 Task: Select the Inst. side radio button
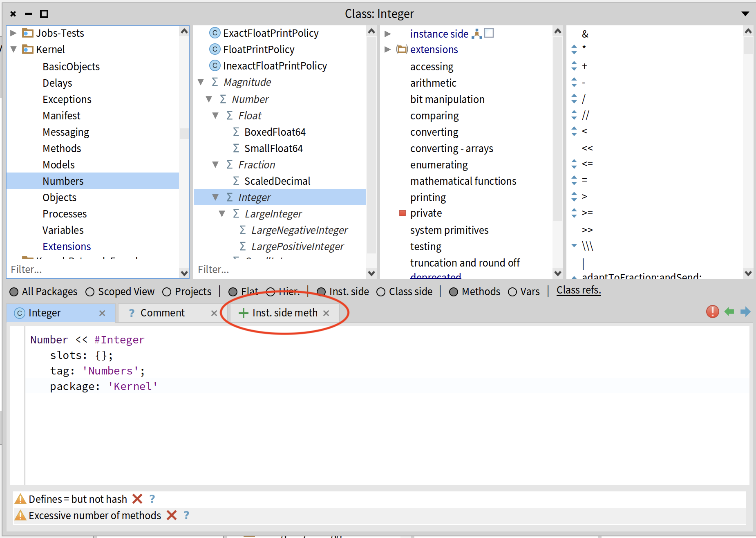[321, 292]
